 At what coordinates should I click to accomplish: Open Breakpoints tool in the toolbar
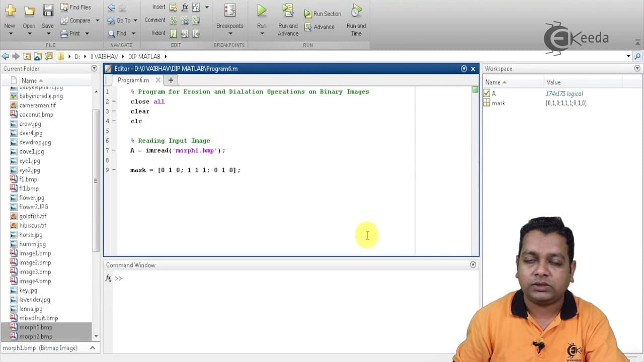[x=230, y=11]
